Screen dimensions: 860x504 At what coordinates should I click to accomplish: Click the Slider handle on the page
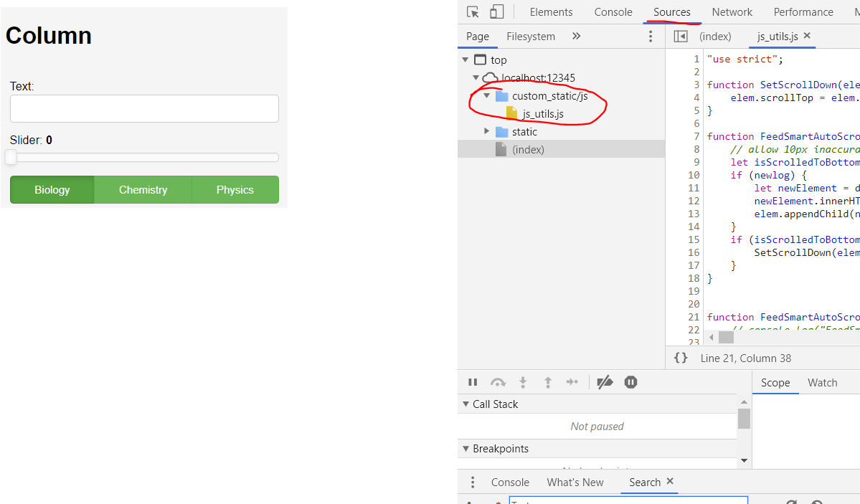pos(11,157)
